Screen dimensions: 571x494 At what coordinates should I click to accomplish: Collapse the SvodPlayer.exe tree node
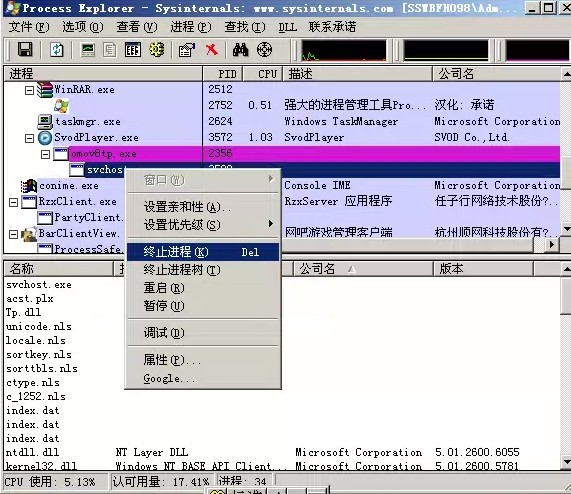[29, 138]
